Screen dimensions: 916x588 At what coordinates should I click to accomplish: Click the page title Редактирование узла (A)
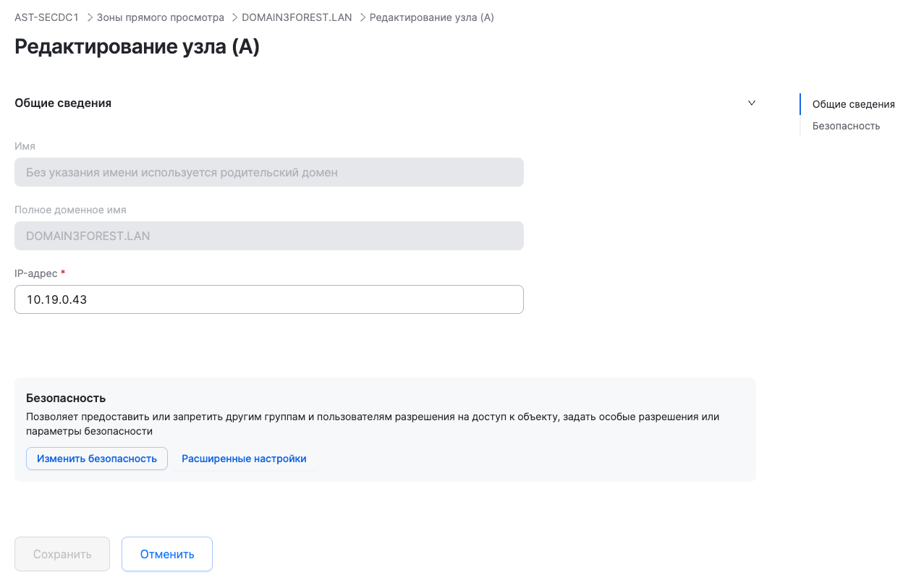coord(137,47)
